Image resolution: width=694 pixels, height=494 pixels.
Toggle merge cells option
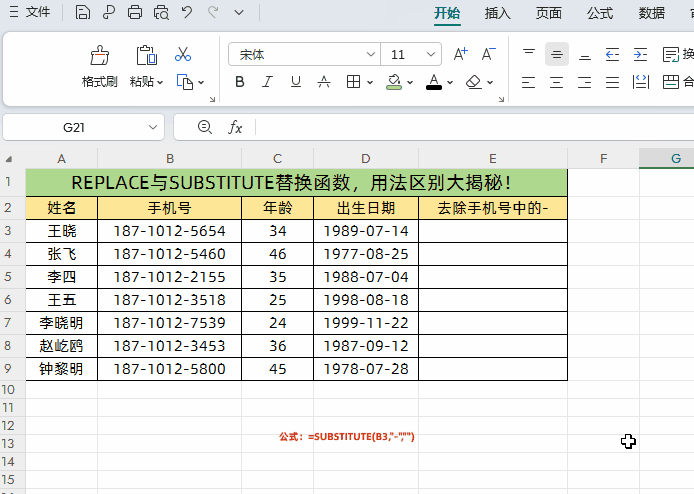click(678, 82)
